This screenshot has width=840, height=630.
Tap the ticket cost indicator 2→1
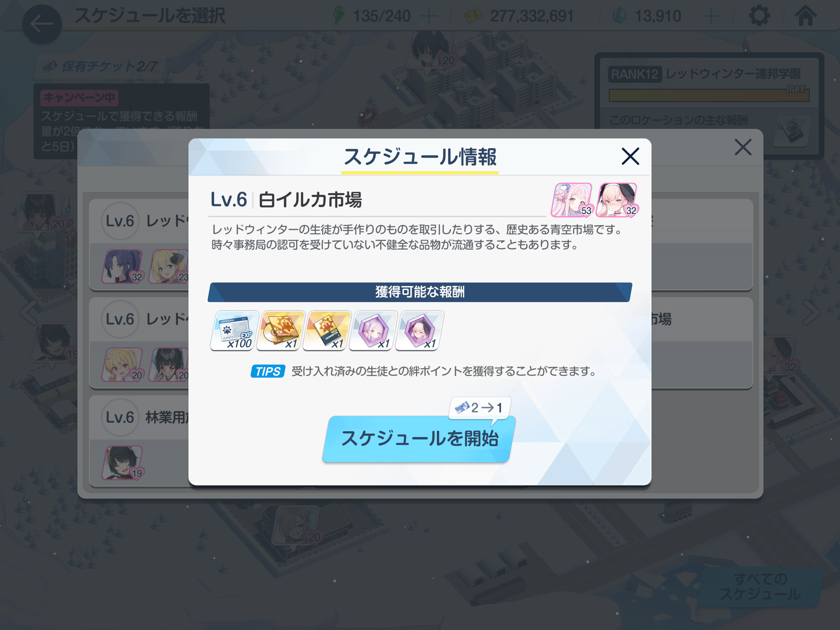pos(480,408)
